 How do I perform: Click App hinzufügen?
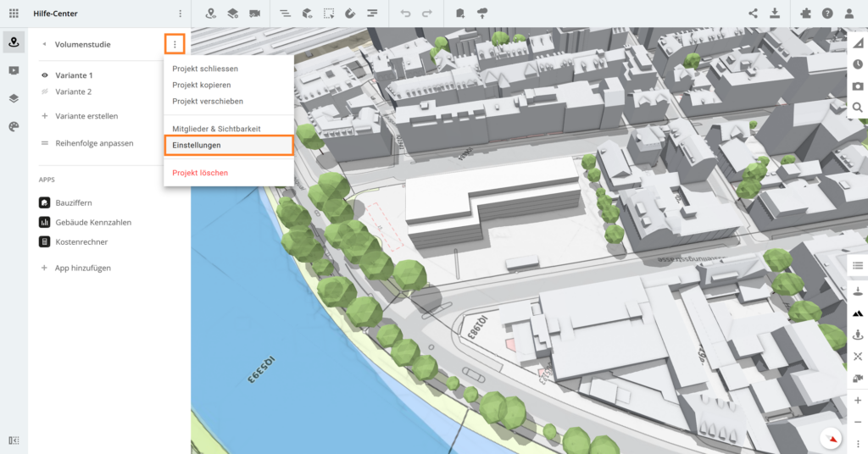[x=83, y=268]
